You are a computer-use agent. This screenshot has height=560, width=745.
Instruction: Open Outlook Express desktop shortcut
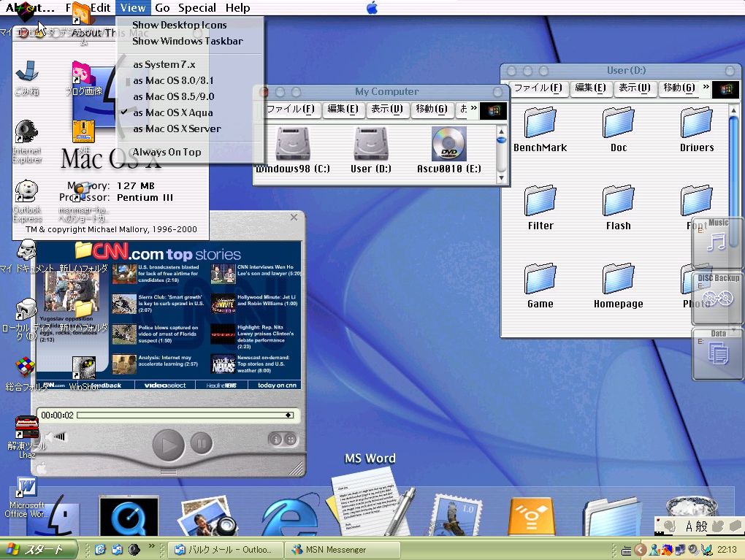(27, 201)
